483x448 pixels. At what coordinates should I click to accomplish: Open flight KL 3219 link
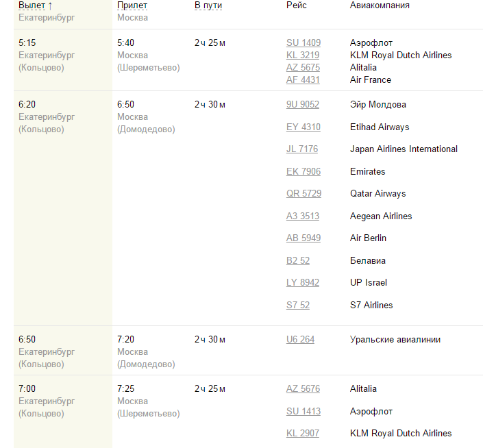[303, 55]
